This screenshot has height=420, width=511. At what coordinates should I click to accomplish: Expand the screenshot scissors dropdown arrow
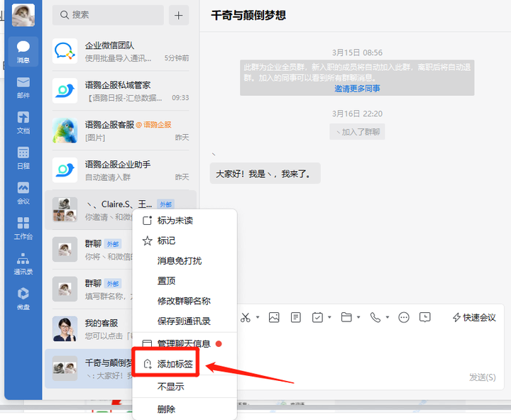(x=258, y=317)
